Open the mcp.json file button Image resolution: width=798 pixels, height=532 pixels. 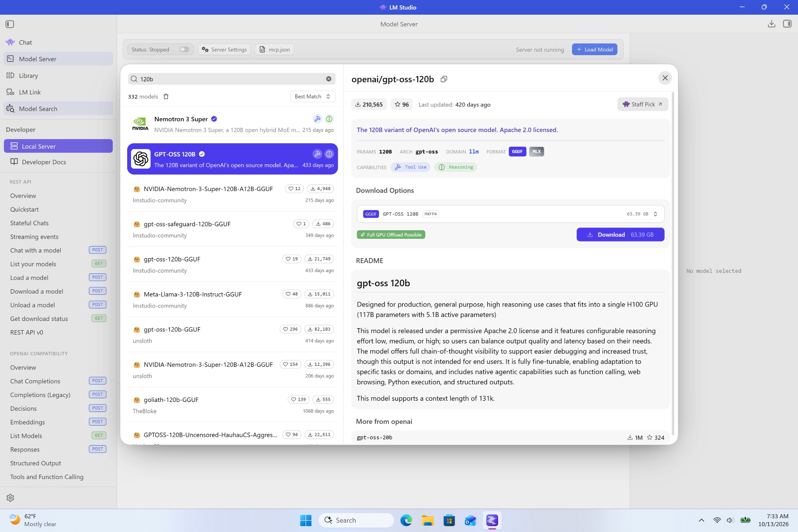coord(275,50)
